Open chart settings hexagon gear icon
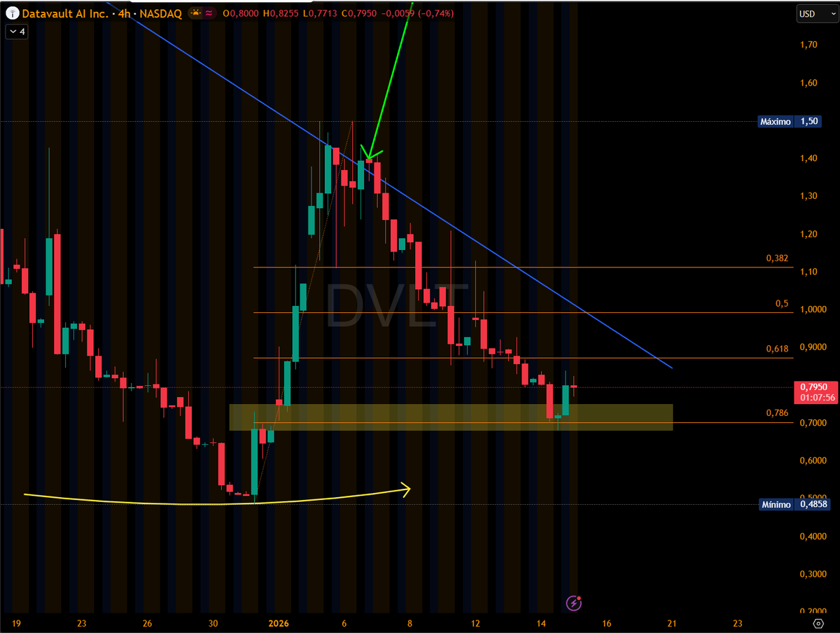 (x=818, y=623)
